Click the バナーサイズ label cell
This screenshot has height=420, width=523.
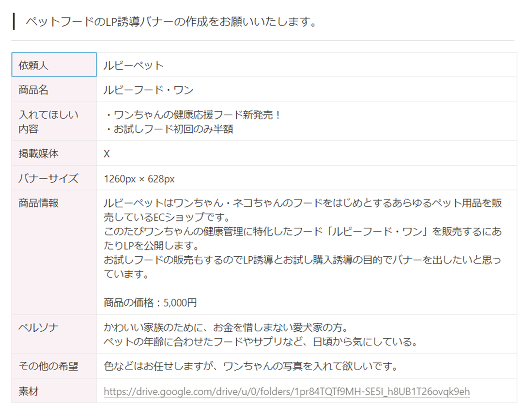(x=54, y=178)
